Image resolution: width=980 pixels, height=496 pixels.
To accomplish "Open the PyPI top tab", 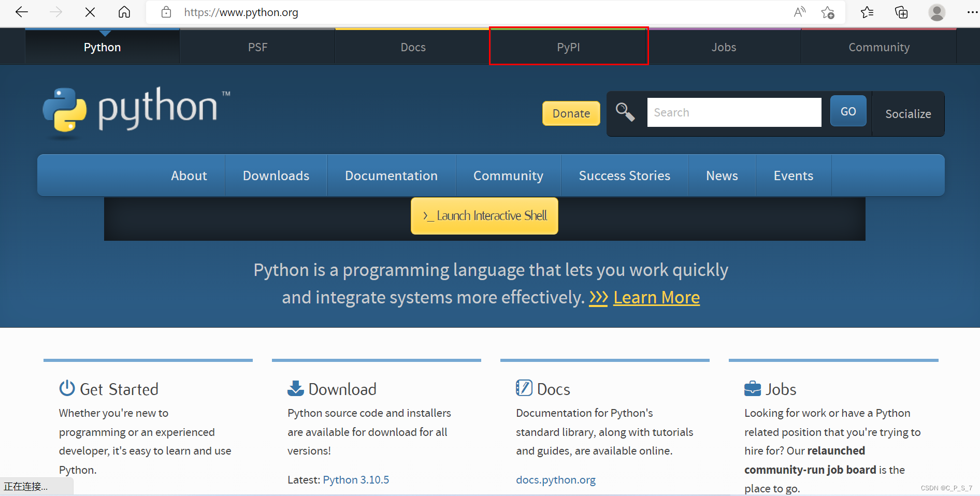I will click(x=568, y=47).
